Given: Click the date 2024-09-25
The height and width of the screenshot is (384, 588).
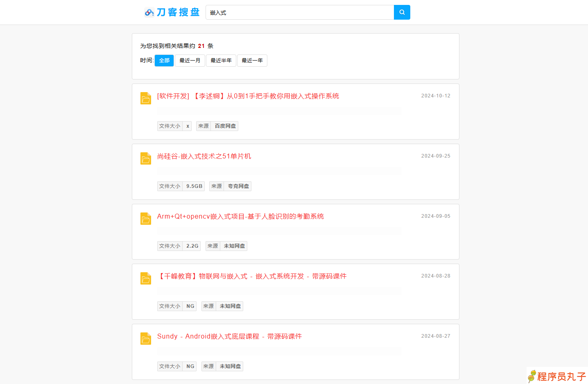Looking at the screenshot, I should tap(436, 156).
